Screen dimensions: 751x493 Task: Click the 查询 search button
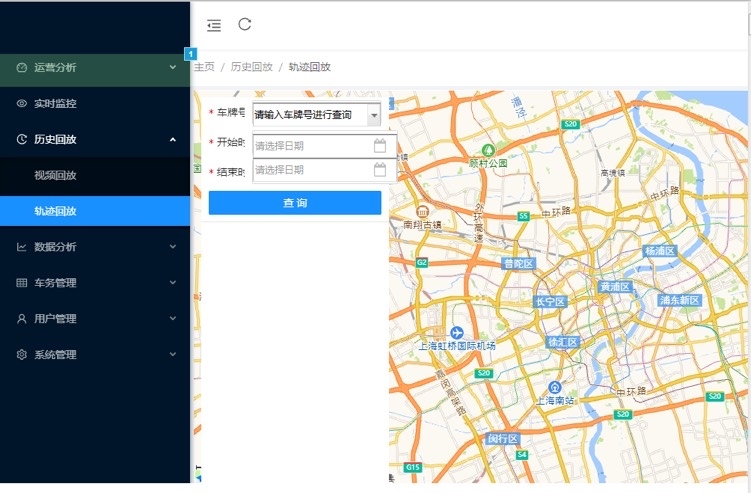point(294,203)
